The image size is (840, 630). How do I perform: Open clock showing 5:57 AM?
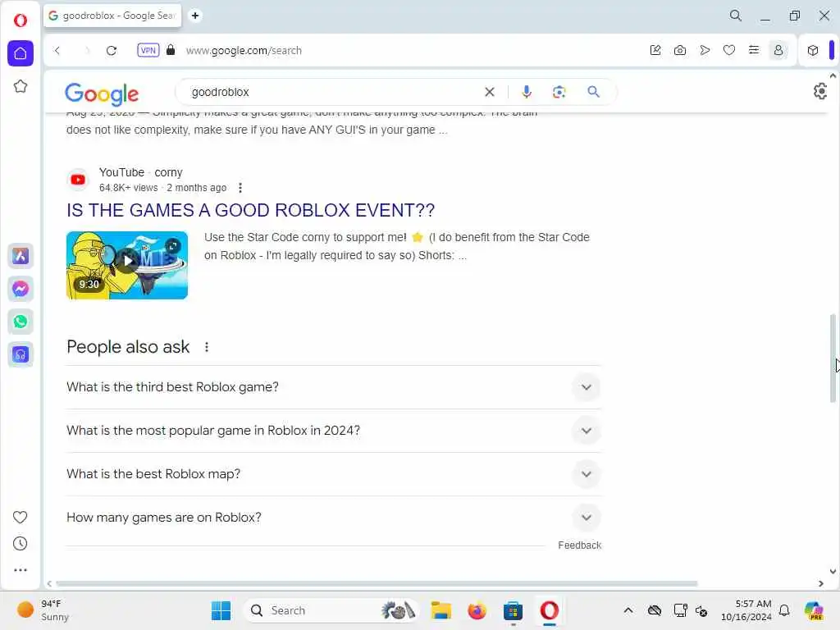coord(746,610)
